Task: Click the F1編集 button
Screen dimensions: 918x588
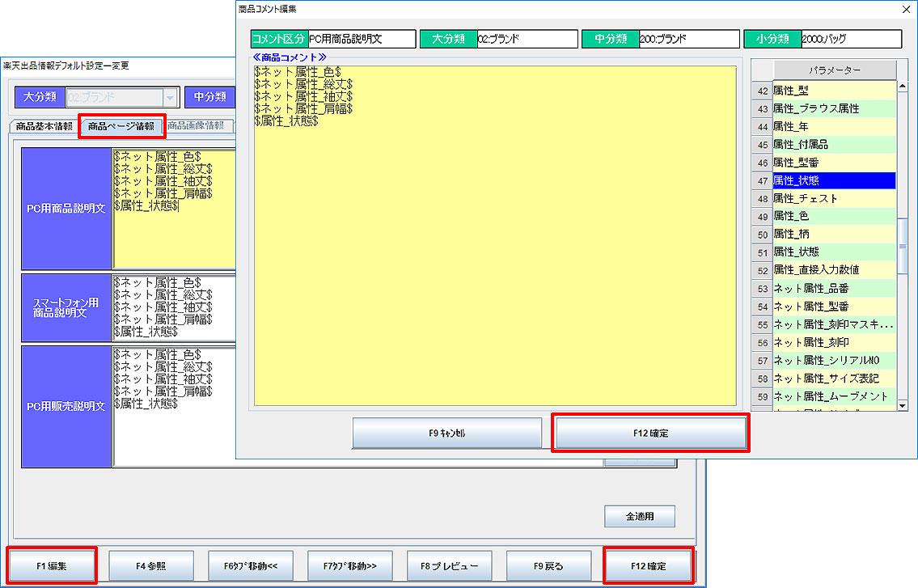Action: (x=52, y=565)
